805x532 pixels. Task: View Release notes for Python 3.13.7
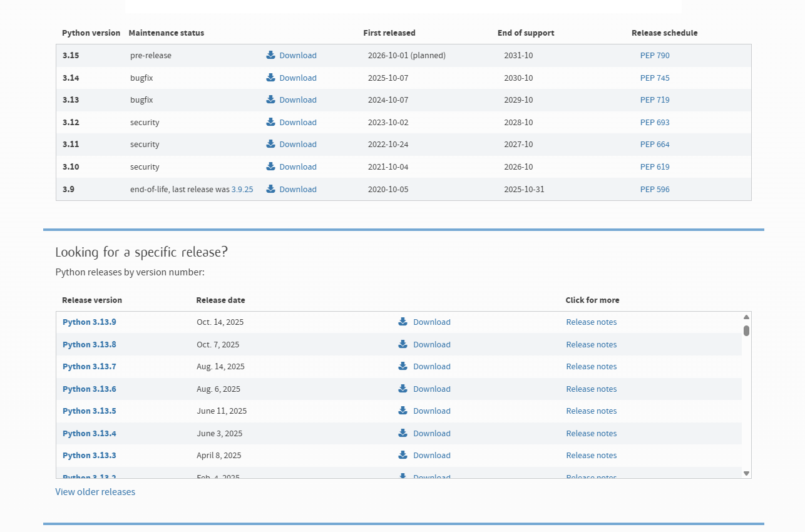click(x=592, y=367)
